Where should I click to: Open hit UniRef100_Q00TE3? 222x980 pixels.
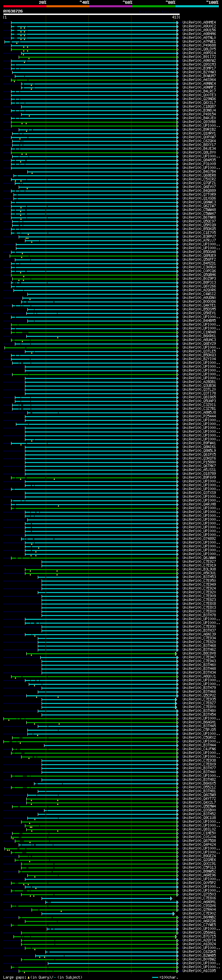pos(199,95)
